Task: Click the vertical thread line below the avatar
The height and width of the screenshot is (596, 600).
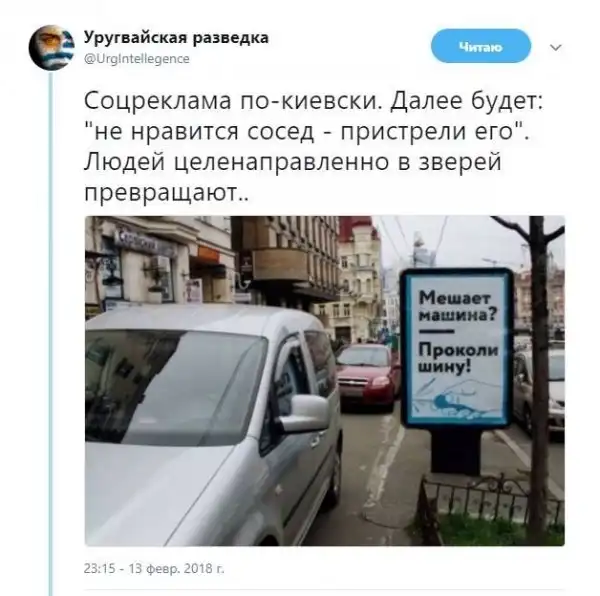Action: tap(51, 333)
